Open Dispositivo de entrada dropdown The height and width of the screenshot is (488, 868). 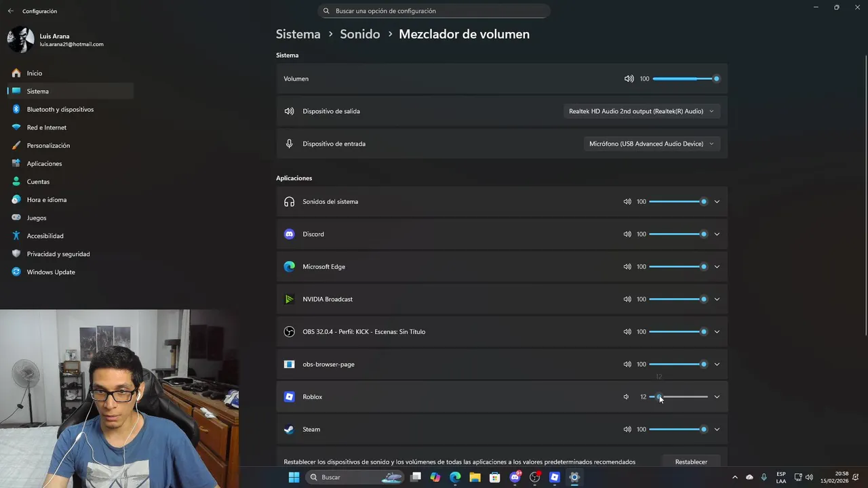click(x=652, y=144)
